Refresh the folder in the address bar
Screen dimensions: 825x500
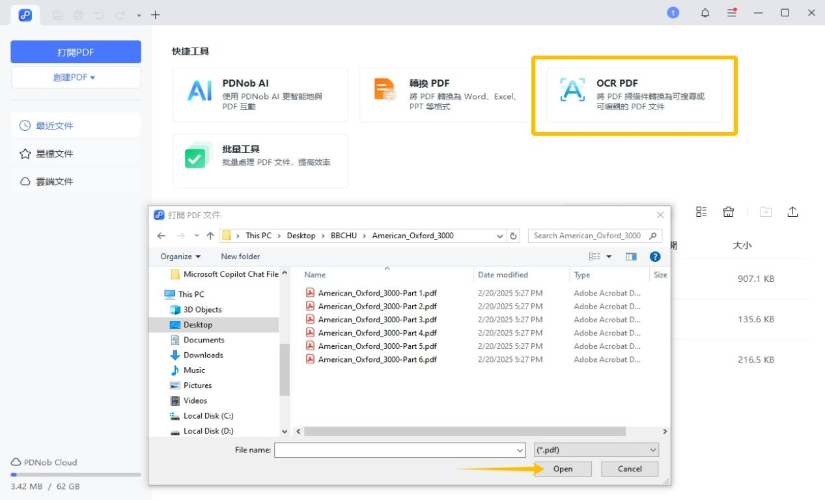(514, 236)
